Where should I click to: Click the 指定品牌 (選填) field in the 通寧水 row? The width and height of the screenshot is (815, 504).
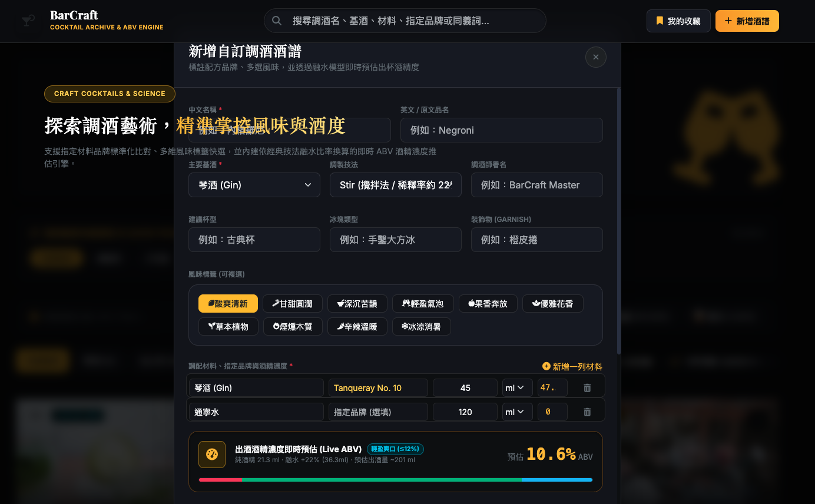click(x=378, y=412)
